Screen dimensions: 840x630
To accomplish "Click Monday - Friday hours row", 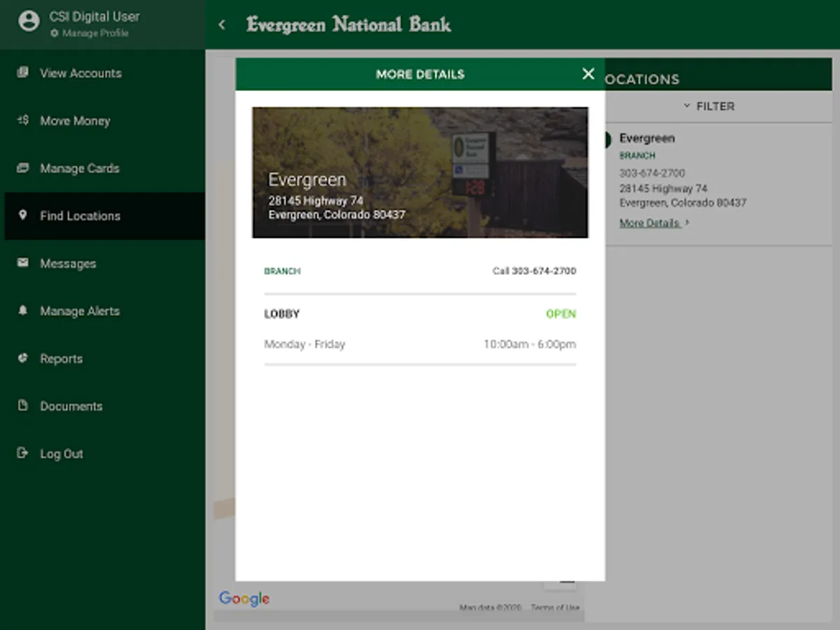I will coord(420,344).
